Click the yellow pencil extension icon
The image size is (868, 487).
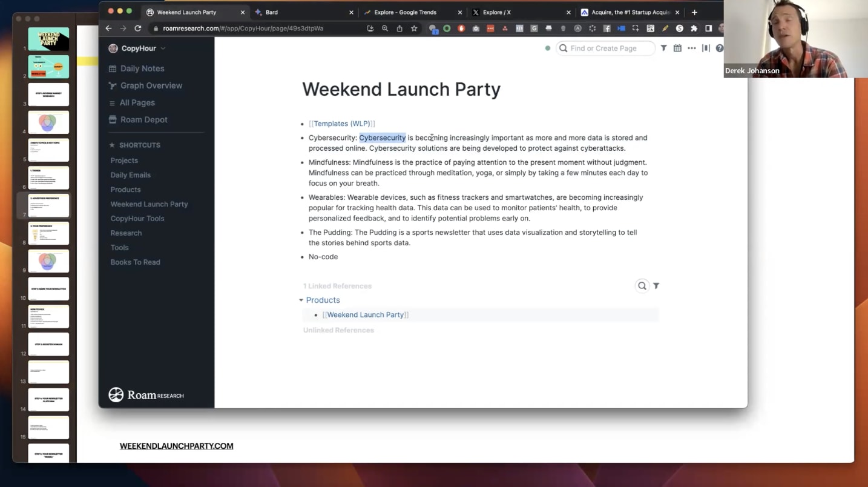pyautogui.click(x=665, y=28)
